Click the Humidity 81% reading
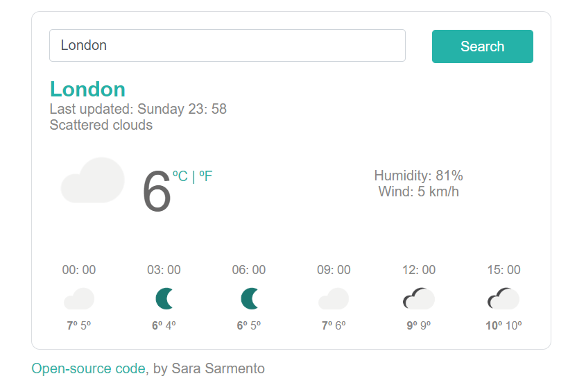The width and height of the screenshot is (577, 392). pos(418,176)
